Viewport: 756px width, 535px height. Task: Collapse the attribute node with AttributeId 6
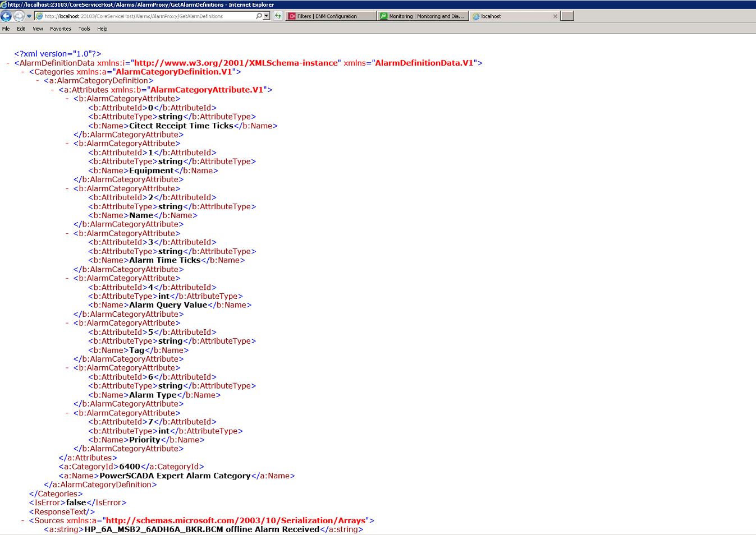[x=67, y=368]
